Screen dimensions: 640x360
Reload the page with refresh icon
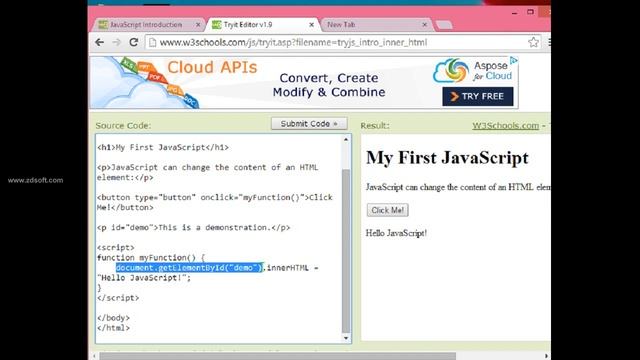tap(133, 42)
